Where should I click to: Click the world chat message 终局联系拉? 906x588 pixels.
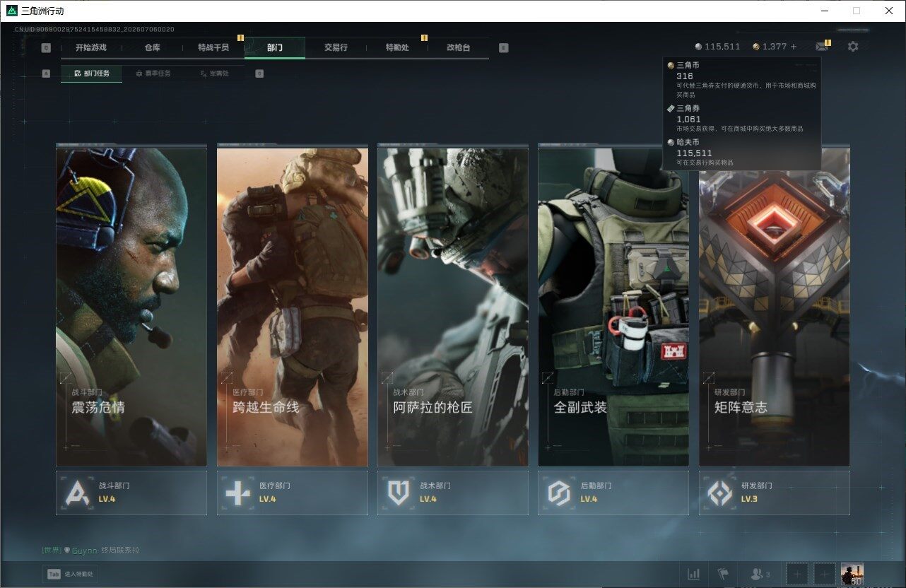tap(120, 551)
